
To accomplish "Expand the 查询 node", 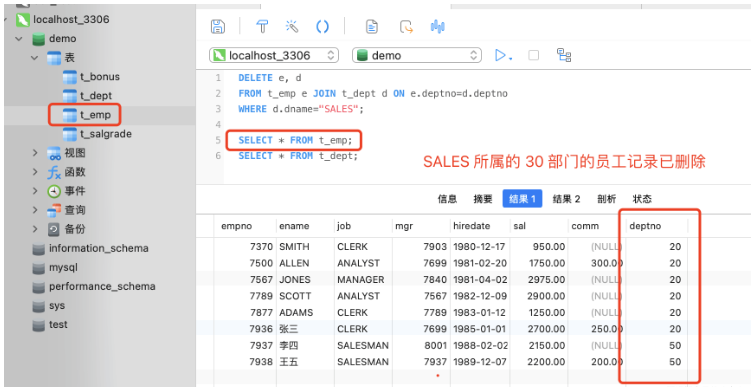I will click(x=35, y=210).
